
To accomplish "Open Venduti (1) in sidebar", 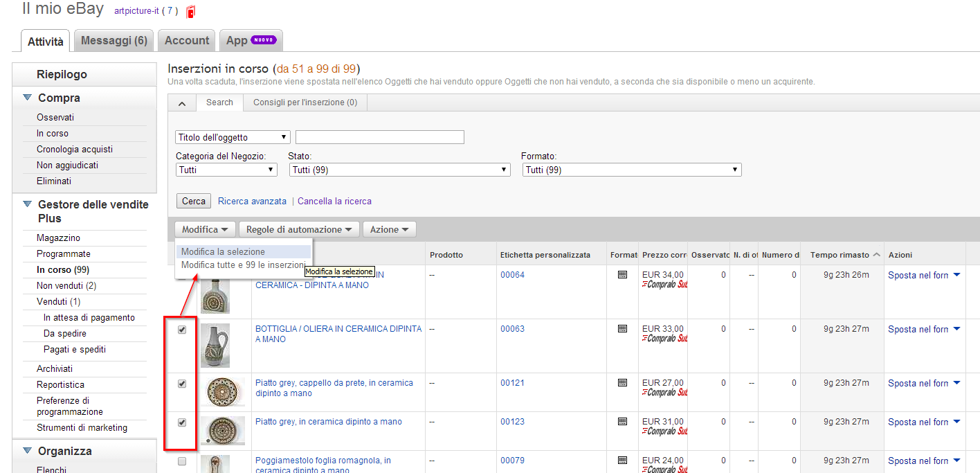I will tap(59, 302).
